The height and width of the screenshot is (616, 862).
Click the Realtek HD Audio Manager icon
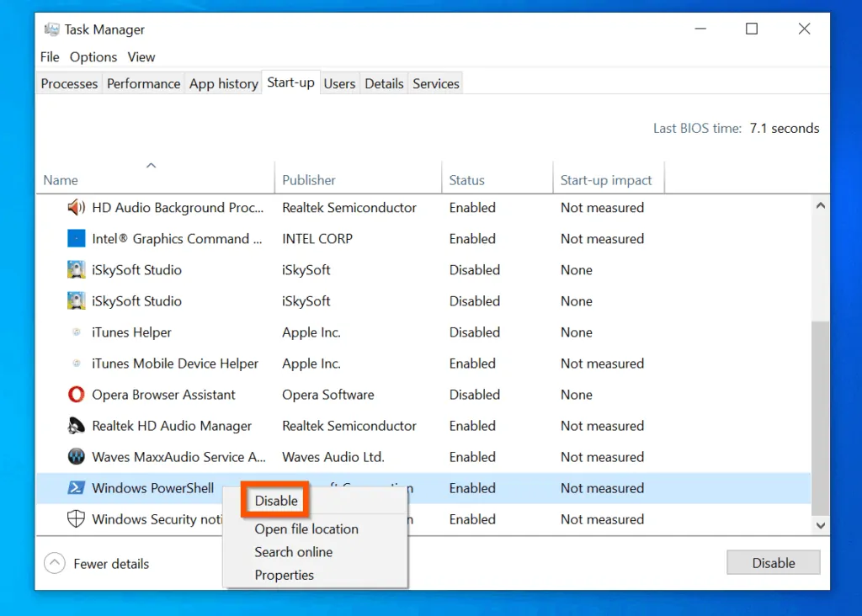click(x=76, y=426)
